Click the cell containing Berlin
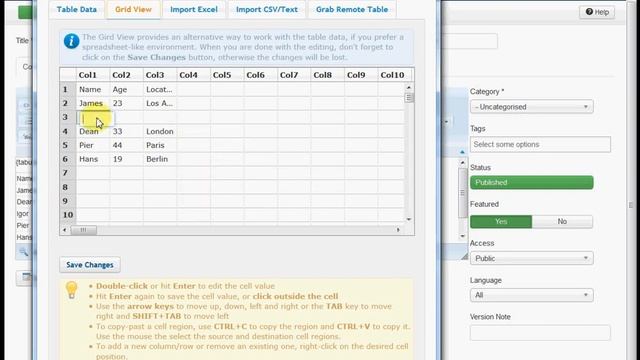 (160, 159)
